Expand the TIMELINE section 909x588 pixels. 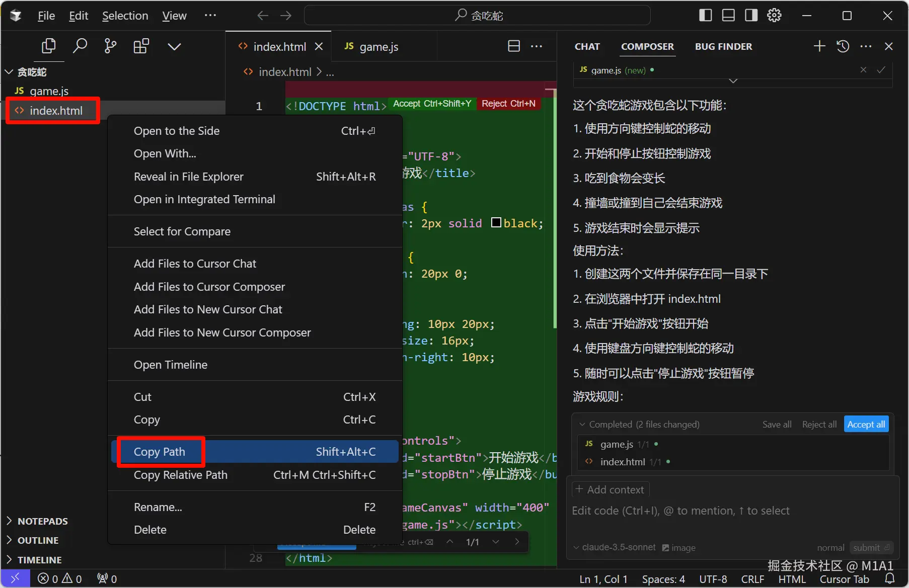point(39,560)
